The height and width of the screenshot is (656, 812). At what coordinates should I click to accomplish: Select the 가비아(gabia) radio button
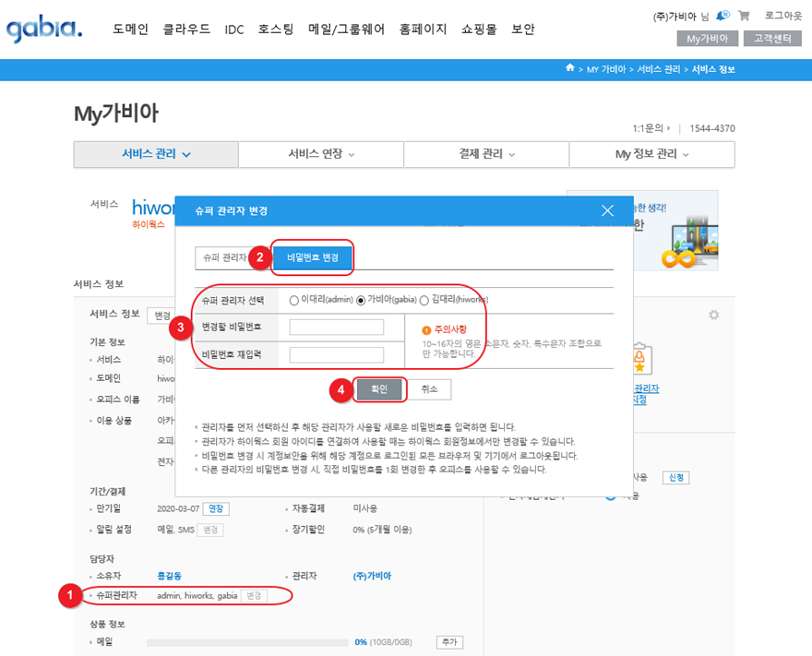pos(361,300)
